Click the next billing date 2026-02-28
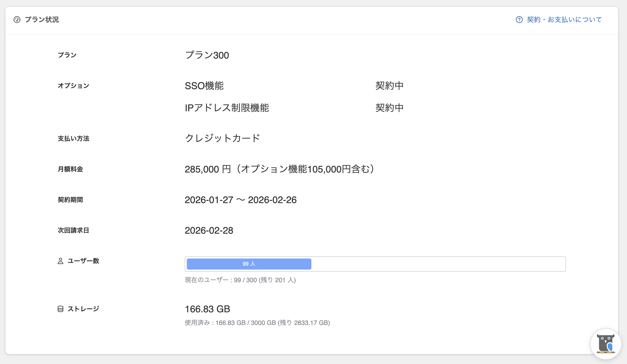The width and height of the screenshot is (627, 364). (x=209, y=231)
